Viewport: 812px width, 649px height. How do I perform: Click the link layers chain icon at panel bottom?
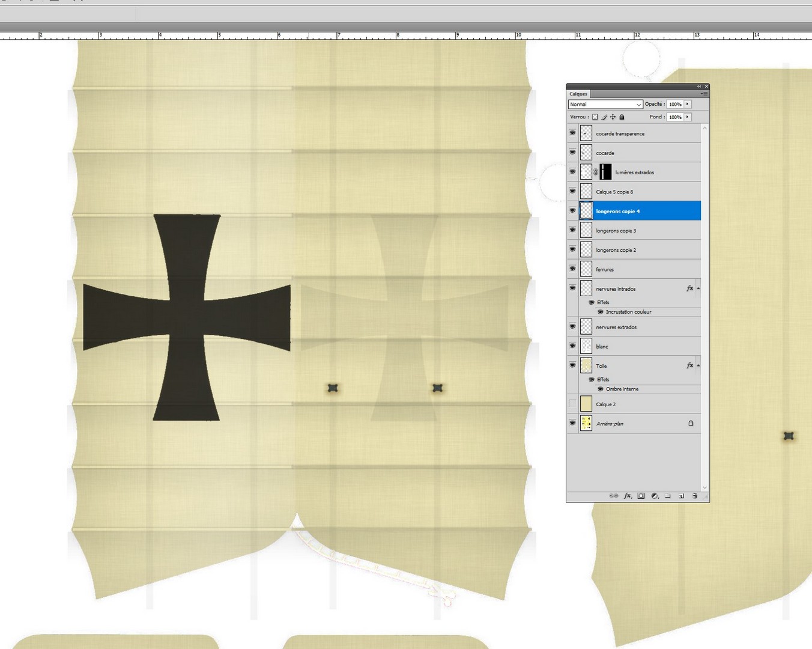(x=614, y=496)
